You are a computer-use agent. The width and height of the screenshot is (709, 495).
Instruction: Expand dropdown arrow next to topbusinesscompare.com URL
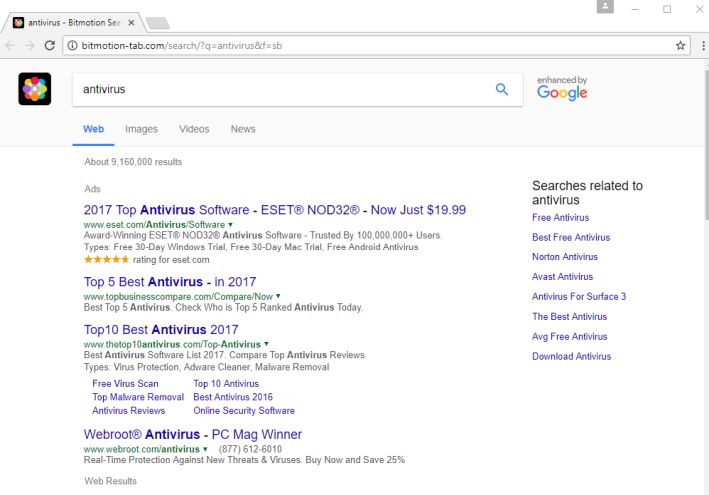[278, 296]
